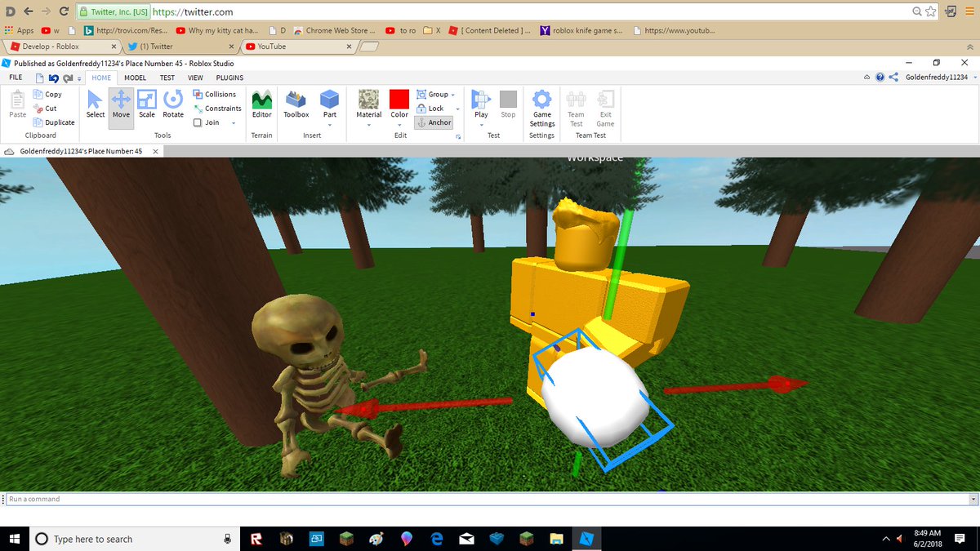Open quick access toolbar customize arrow
This screenshot has width=980, height=551.
tap(79, 78)
